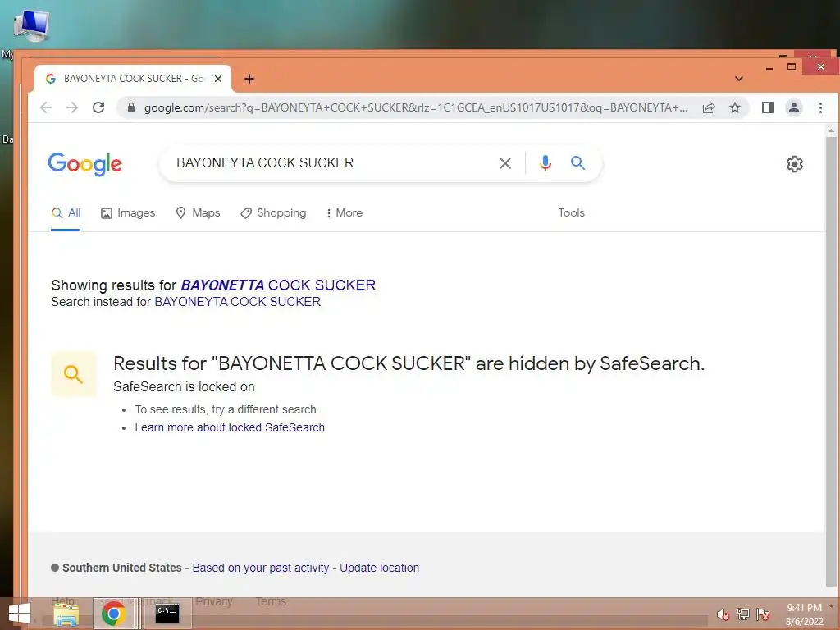Submit search with magnifier button
Screen dimensions: 840x630
[x=577, y=162]
